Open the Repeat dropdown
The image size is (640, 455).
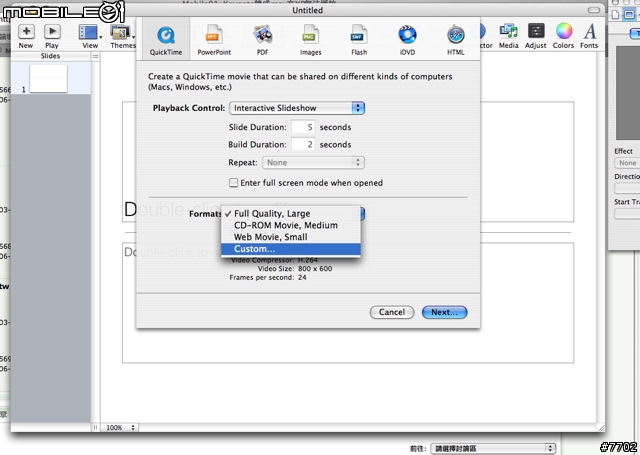click(313, 162)
